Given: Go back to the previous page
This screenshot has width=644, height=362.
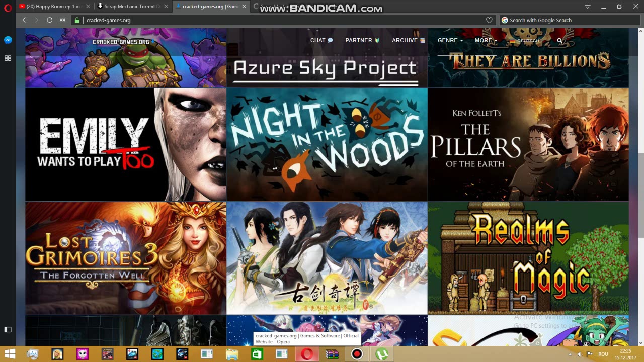Looking at the screenshot, I should click(x=24, y=20).
